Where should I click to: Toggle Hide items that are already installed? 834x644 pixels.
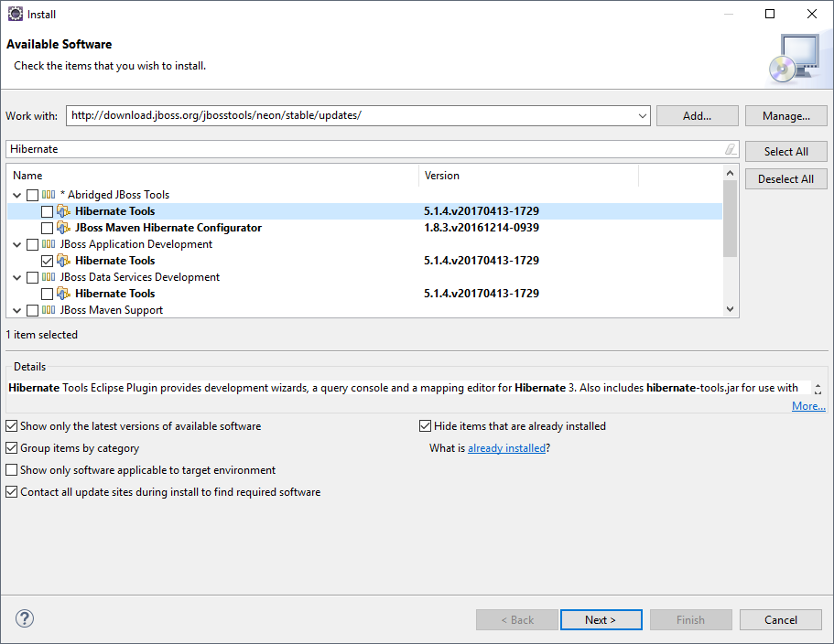(x=426, y=426)
